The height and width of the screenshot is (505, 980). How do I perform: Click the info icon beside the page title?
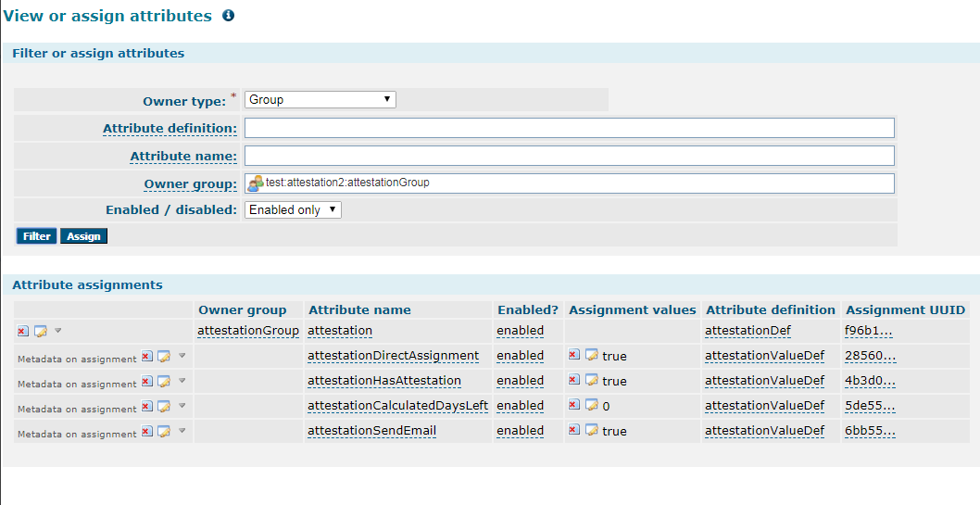pos(229,16)
